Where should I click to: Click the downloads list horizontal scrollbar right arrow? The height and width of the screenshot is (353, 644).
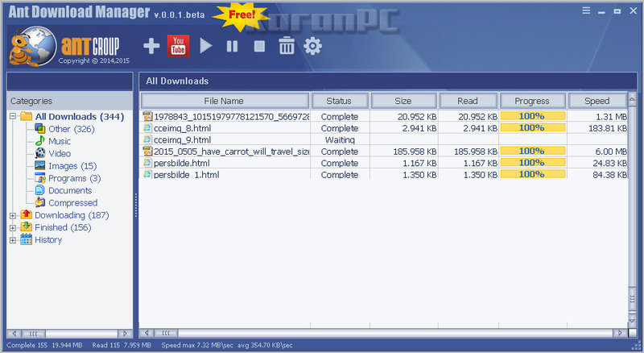[620, 333]
